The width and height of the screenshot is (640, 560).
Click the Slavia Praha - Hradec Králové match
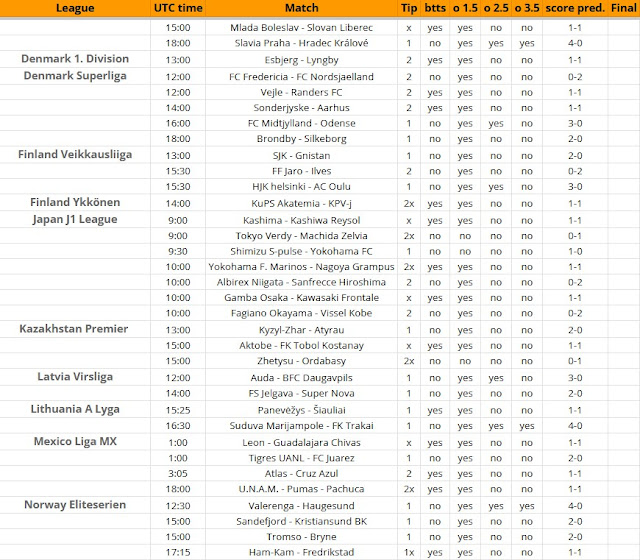click(302, 43)
